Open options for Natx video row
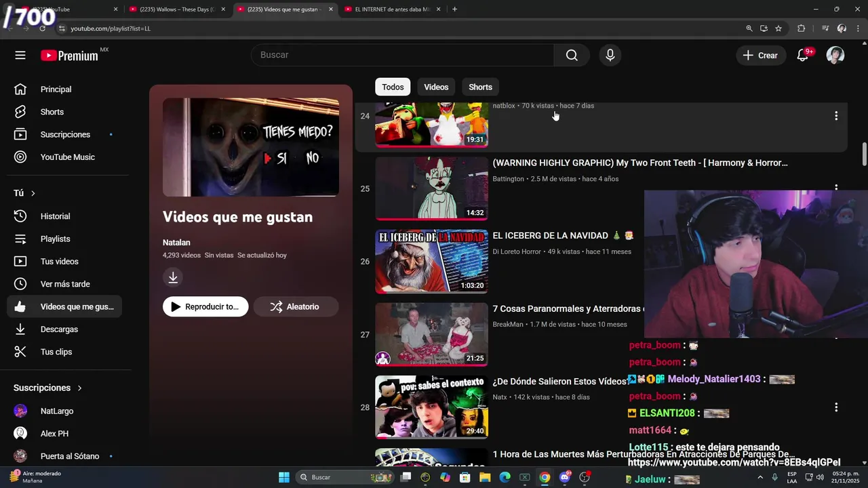The height and width of the screenshot is (488, 868). coord(836,407)
